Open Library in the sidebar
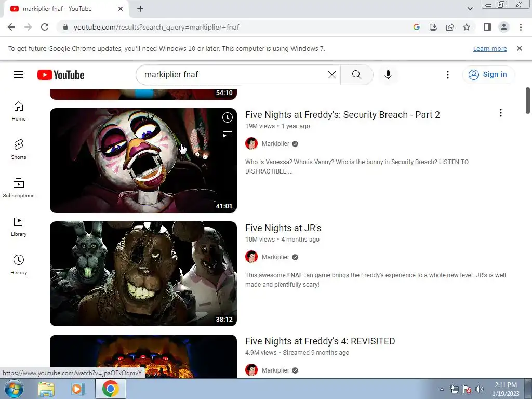This screenshot has height=399, width=532. (19, 227)
